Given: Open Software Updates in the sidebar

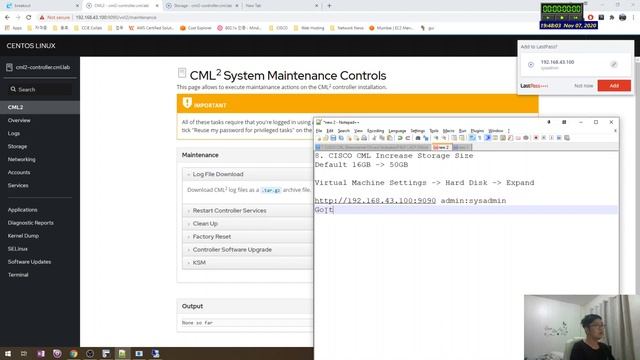Looking at the screenshot, I should (29, 262).
